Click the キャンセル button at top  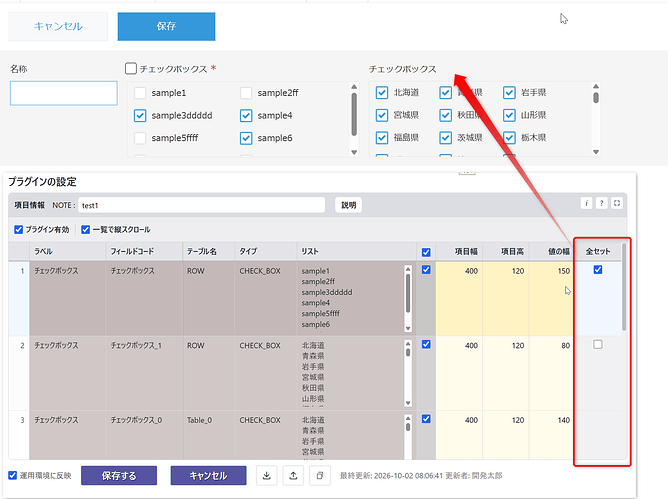(58, 26)
